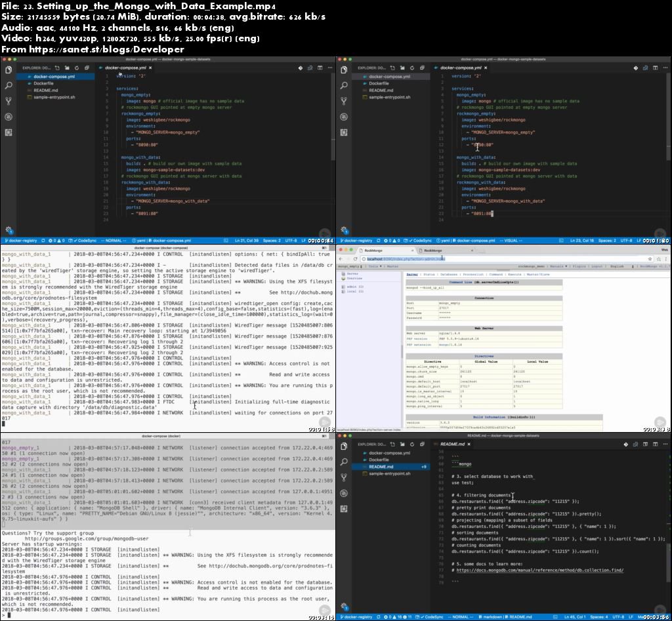Open Search icon in the 00:00:44 frame
The image size is (672, 621).
[9, 86]
